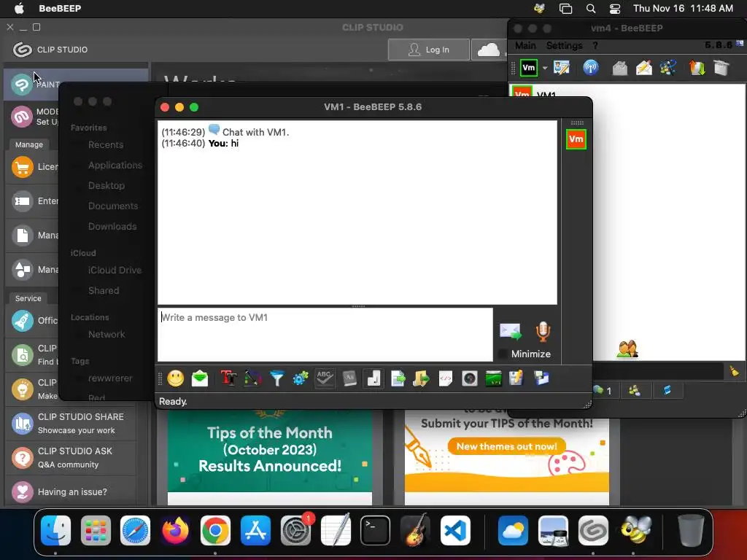Compose message with envelope pencil icon
The width and height of the screenshot is (747, 560).
click(644, 68)
